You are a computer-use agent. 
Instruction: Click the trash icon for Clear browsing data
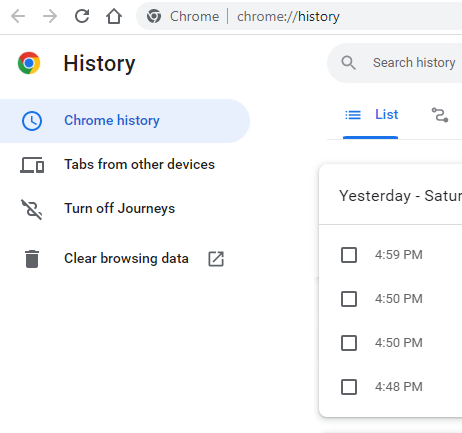[32, 259]
